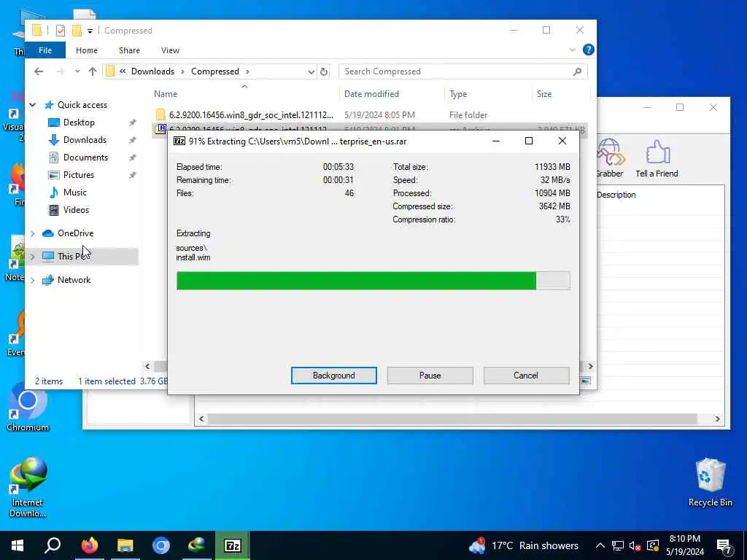Viewport: 747px width, 560px height.
Task: Open Chromium desktop shortcut
Action: 27,408
